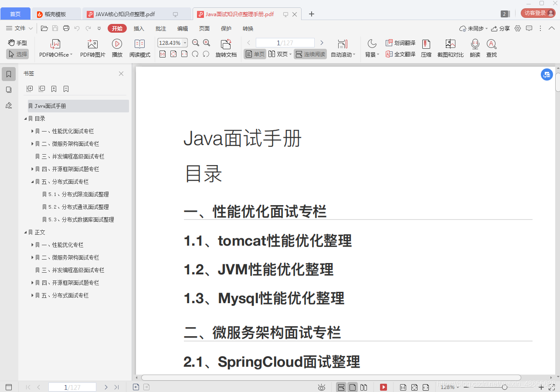560x392 pixels.
Task: Open thumbnails panel in left sidebar
Action: click(9, 90)
